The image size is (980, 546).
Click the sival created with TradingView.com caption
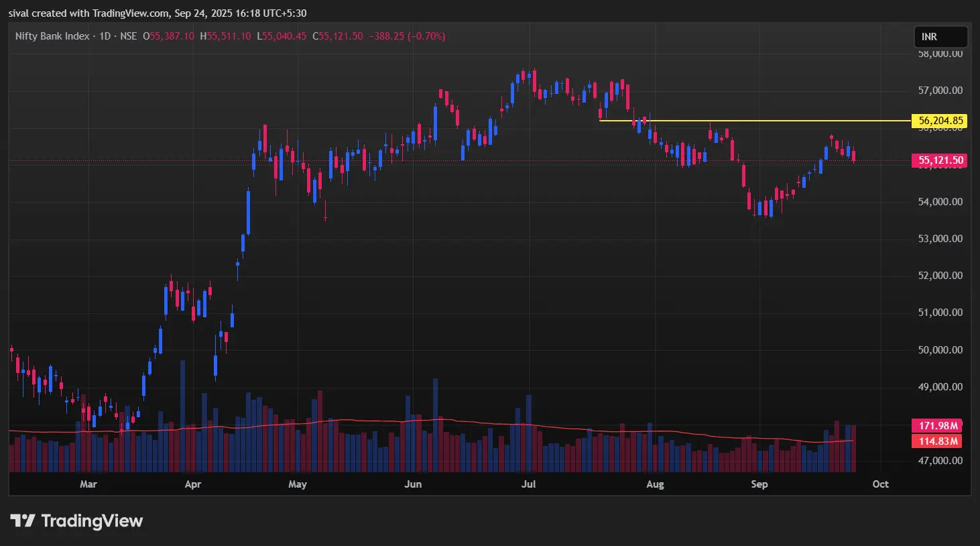(x=158, y=13)
